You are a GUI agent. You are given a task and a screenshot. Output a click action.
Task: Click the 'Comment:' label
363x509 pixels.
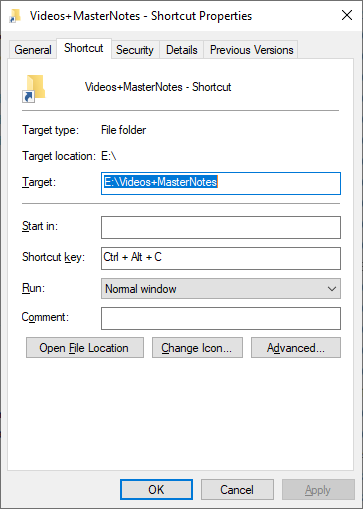click(x=45, y=317)
